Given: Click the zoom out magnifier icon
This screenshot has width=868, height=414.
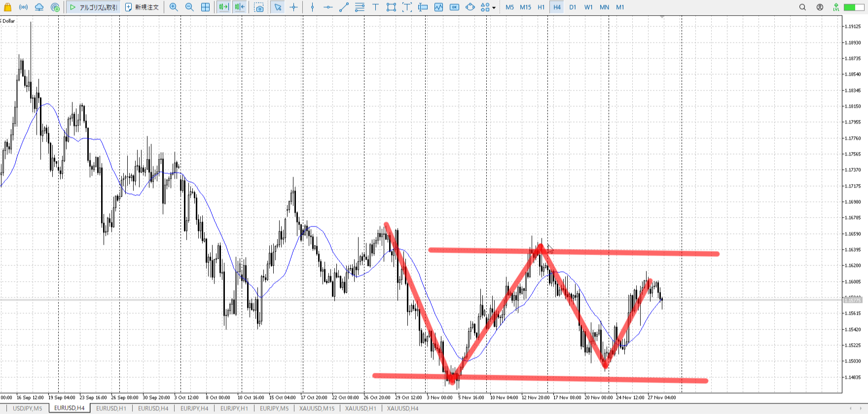Looking at the screenshot, I should tap(189, 7).
